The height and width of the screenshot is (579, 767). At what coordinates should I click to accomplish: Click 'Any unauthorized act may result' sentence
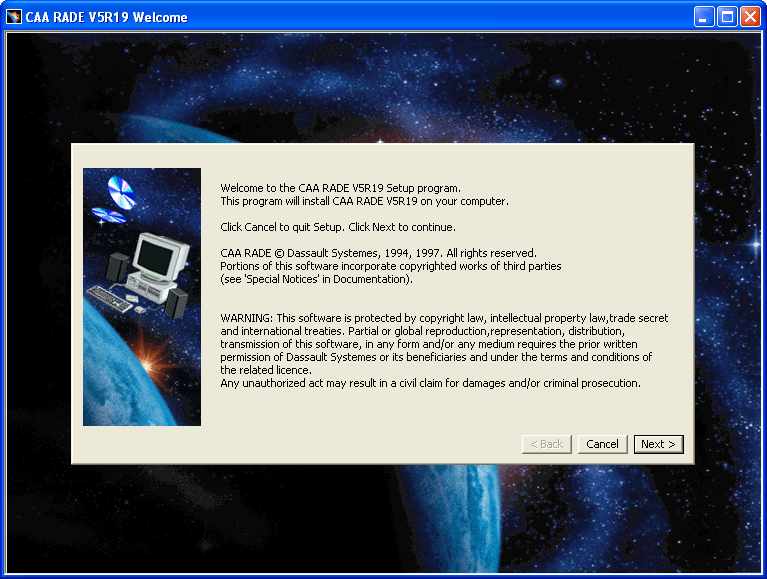[x=430, y=383]
